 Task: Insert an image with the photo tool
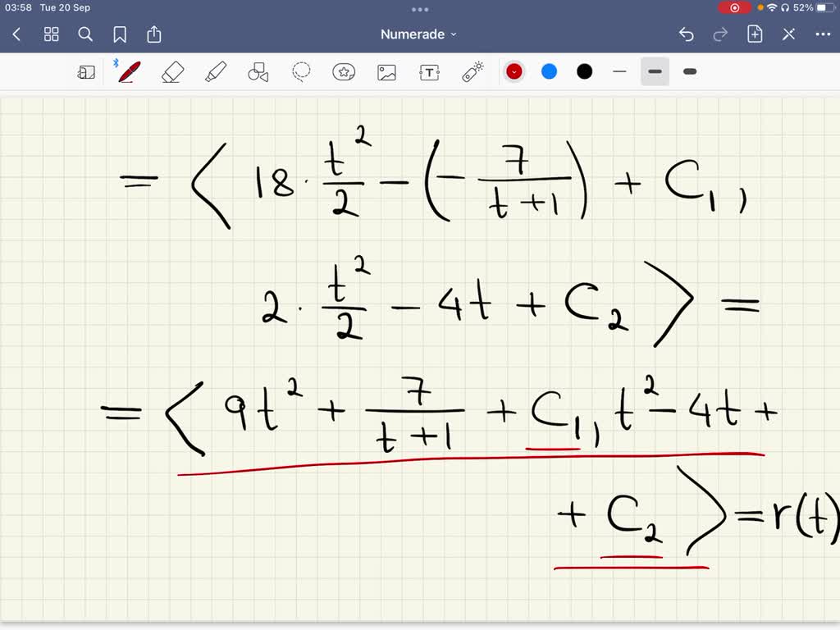coord(386,71)
